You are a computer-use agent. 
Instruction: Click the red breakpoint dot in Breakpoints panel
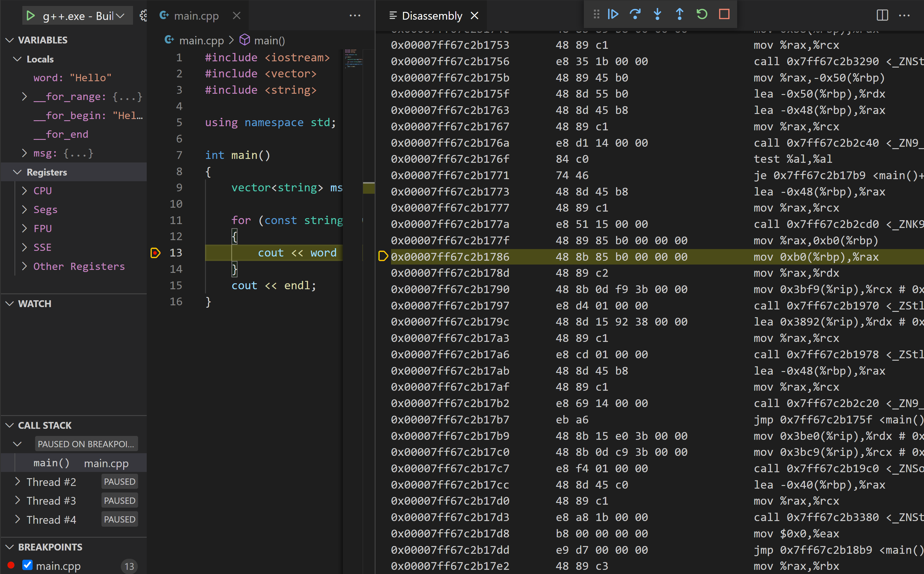11,565
